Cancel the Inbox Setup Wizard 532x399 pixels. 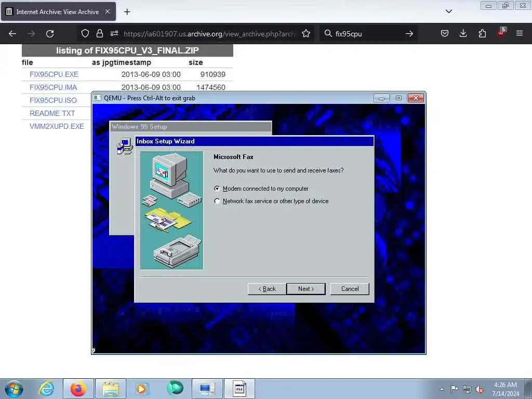tap(350, 289)
